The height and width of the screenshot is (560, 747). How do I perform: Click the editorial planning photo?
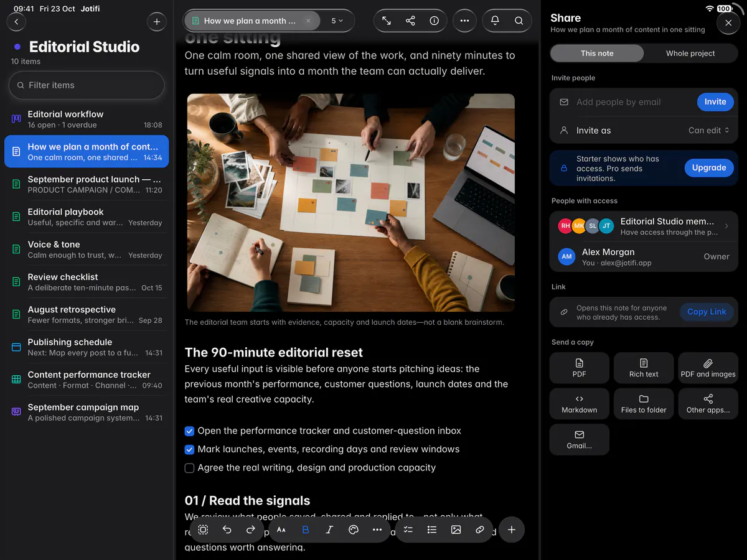pyautogui.click(x=351, y=203)
